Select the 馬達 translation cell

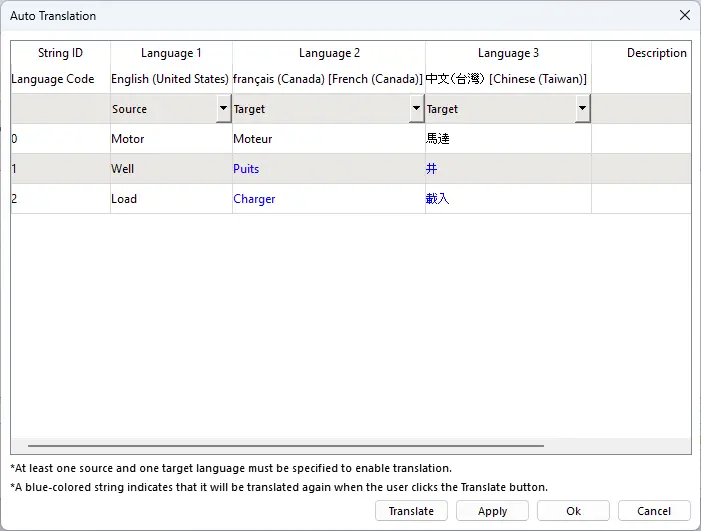(x=508, y=139)
